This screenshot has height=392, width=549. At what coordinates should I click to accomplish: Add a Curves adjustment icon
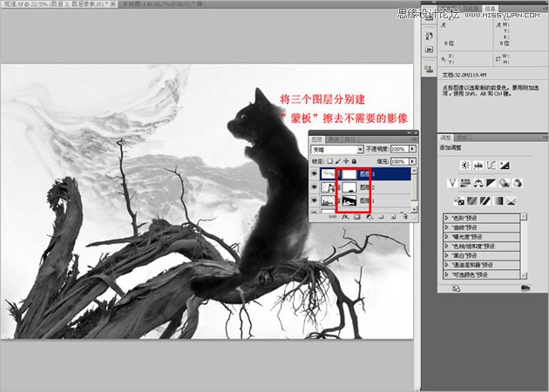491,166
